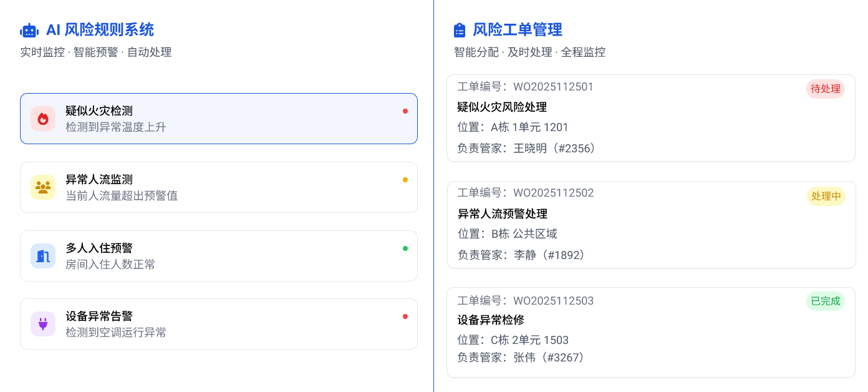Viewport: 868px width, 392px height.
Task: Click the yellow people icon for 异常人流监测
Action: coord(43,187)
